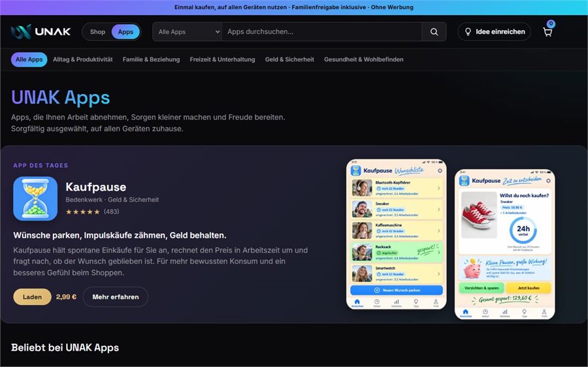Click the 2,99 € price text

pyautogui.click(x=67, y=297)
